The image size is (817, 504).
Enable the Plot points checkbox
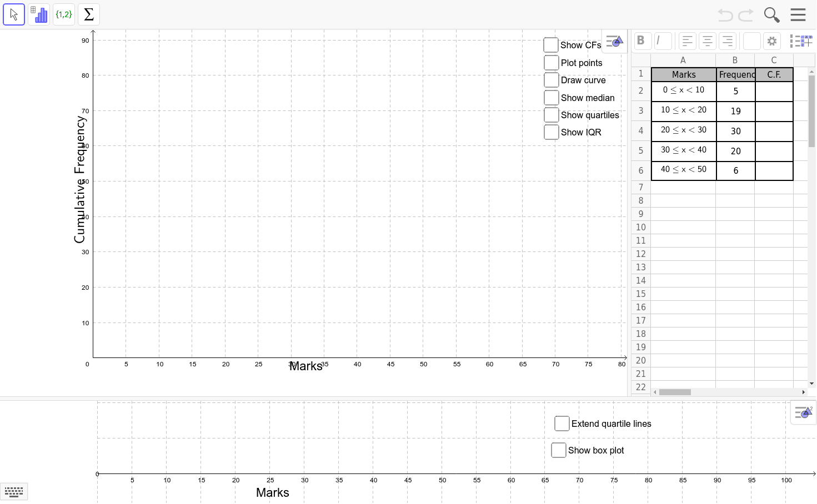[552, 63]
